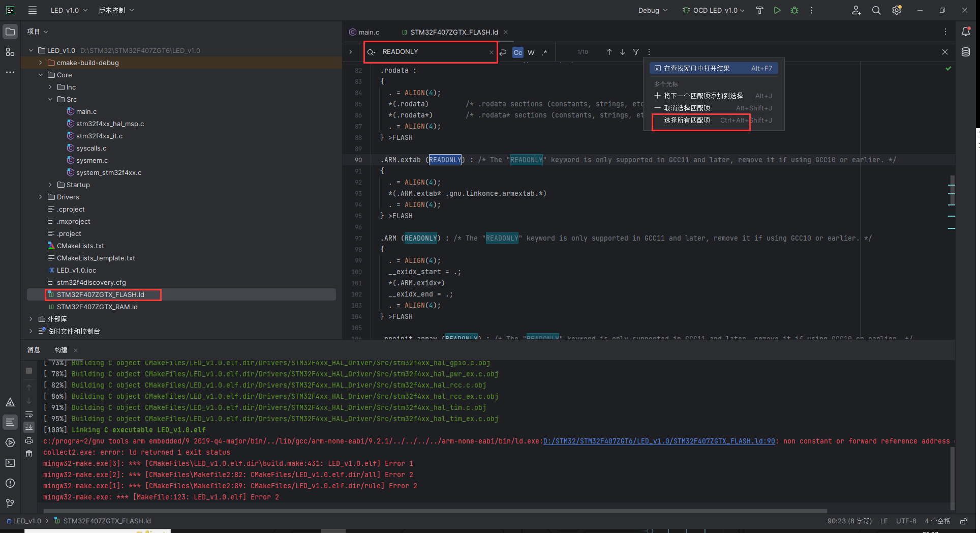Run the OCD LED_v1.0 configuration
This screenshot has height=533, width=980.
pyautogui.click(x=777, y=10)
